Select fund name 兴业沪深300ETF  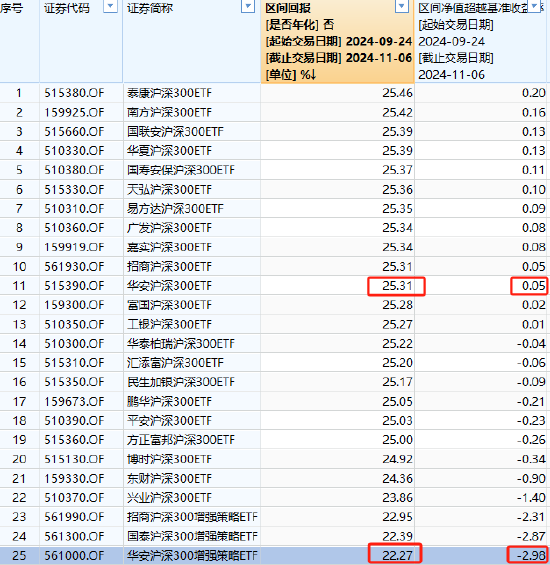tap(169, 498)
